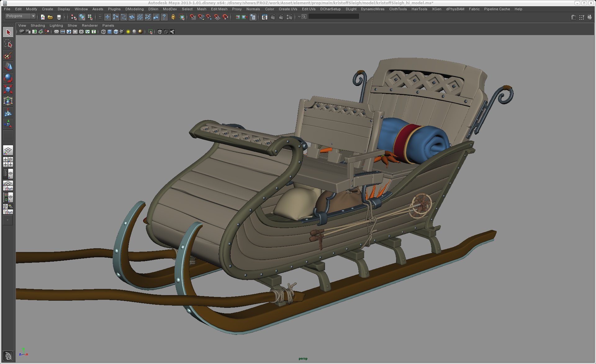Open the Pipeline Cache menu
The height and width of the screenshot is (364, 596).
pyautogui.click(x=497, y=9)
